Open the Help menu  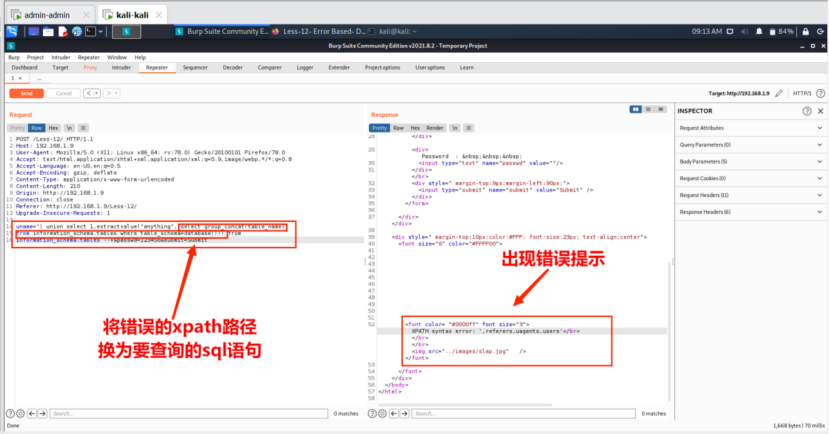click(140, 57)
